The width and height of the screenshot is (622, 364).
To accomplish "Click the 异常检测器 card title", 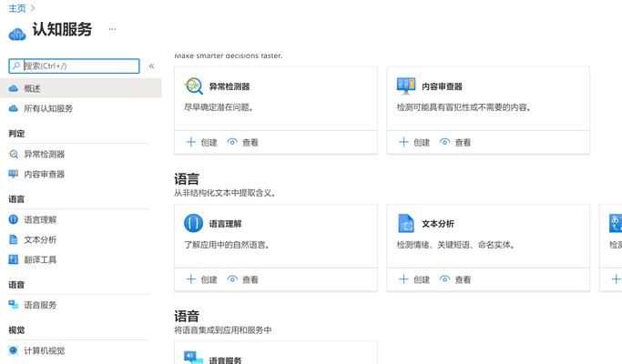I will click(229, 86).
